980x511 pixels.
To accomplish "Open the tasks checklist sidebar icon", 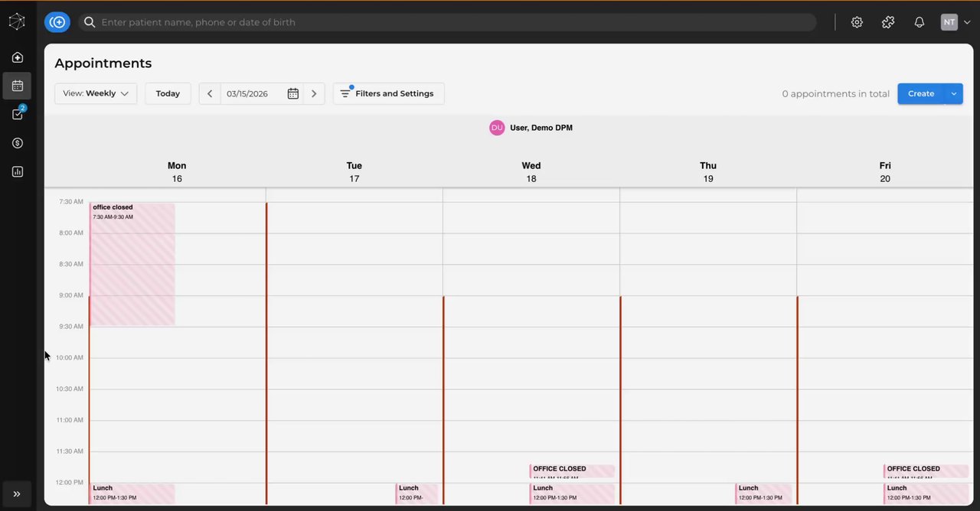I will point(17,115).
